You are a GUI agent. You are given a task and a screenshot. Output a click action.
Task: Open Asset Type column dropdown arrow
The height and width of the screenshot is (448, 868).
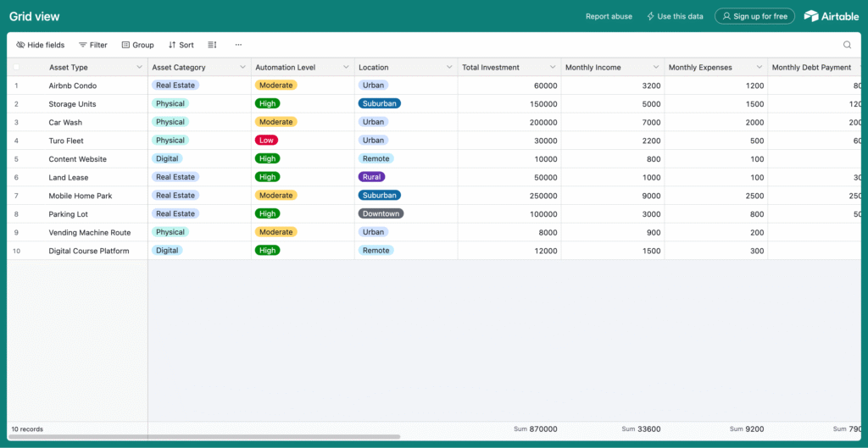coord(140,67)
